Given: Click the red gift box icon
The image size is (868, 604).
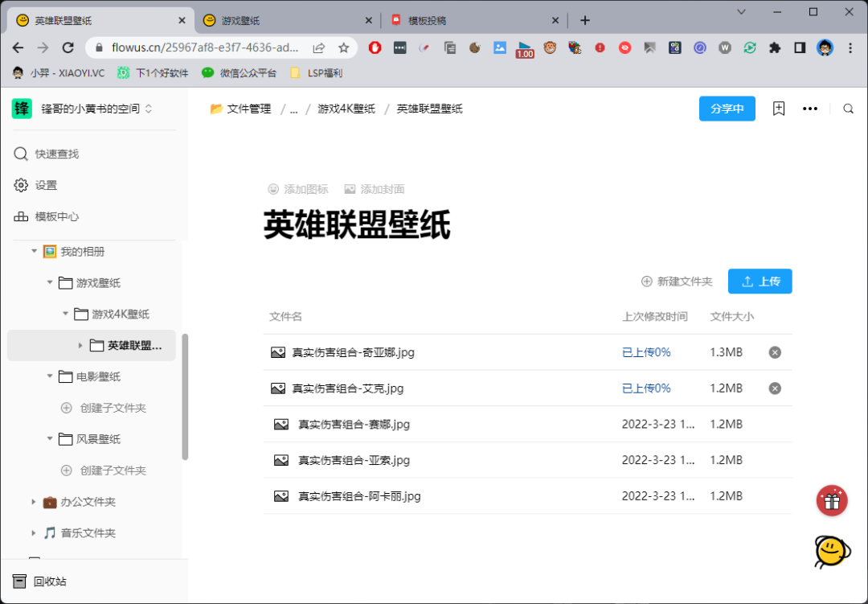Looking at the screenshot, I should [x=832, y=501].
